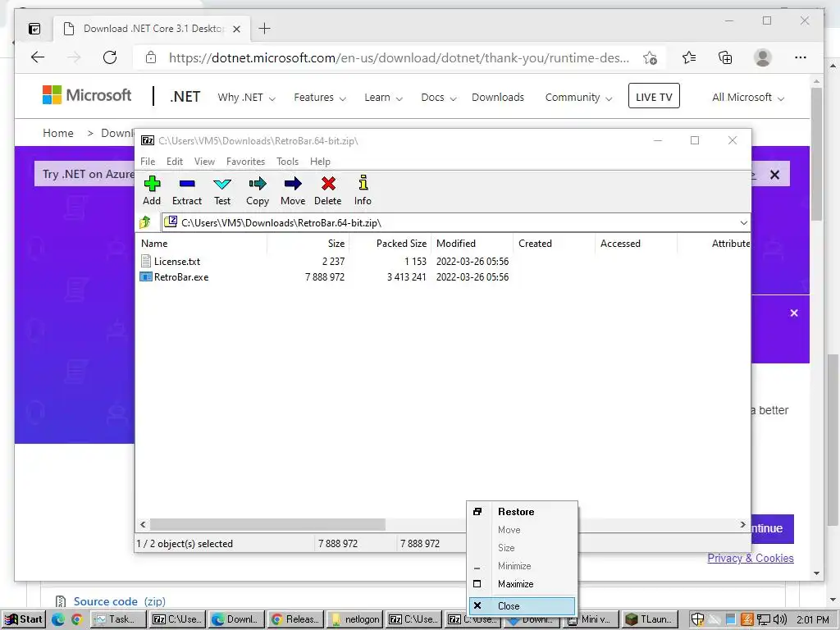Click the Edge profile avatar icon
This screenshot has height=630, width=840.
pyautogui.click(x=762, y=57)
